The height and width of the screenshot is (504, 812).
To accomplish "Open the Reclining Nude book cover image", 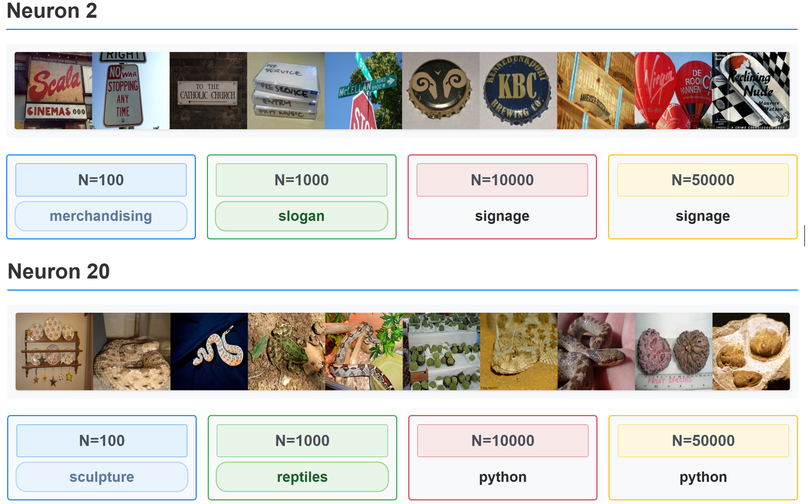I will [751, 91].
